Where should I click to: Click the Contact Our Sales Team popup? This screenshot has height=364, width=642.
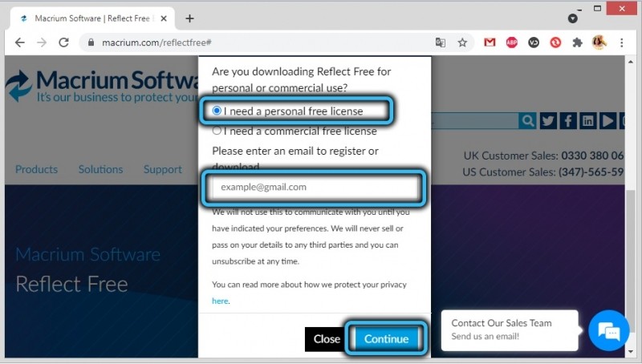coord(510,330)
